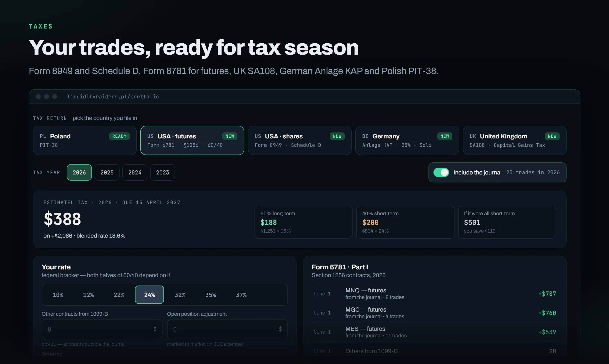Click the Form 6781 · Part I heading
Screen dimensions: 609x364
(x=340, y=267)
